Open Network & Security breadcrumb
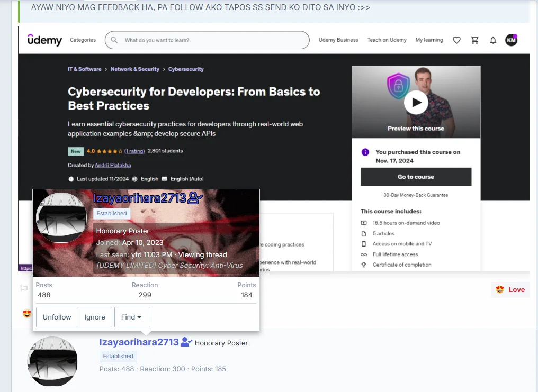This screenshot has width=538, height=392. [135, 69]
